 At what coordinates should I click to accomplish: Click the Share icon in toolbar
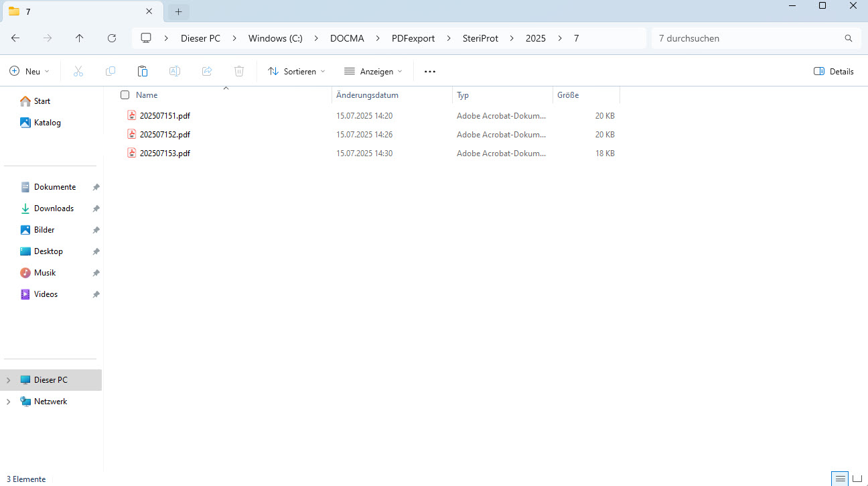pyautogui.click(x=207, y=71)
